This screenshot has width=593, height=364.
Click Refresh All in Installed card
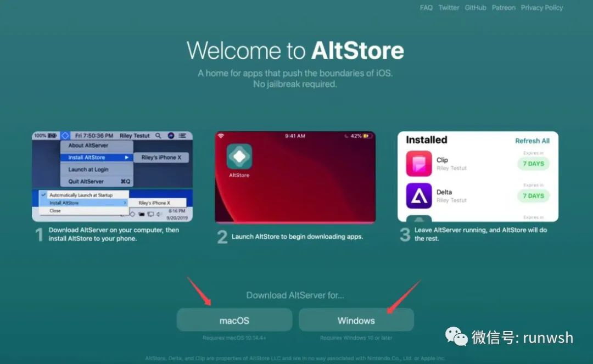tap(532, 141)
